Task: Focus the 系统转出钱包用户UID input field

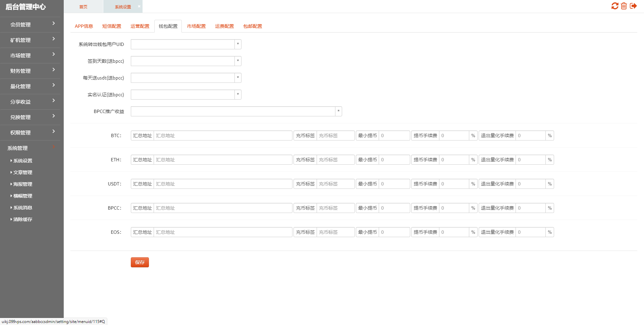Action: [182, 44]
